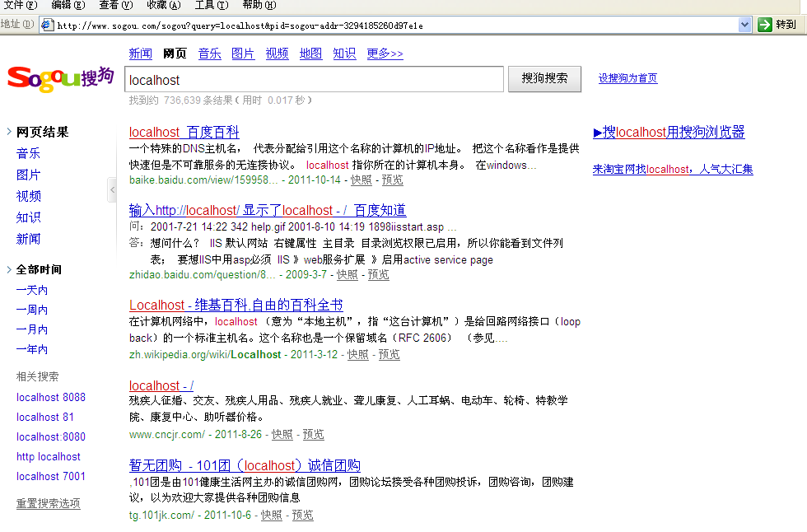Select 音乐 in the left sidebar
The image size is (807, 532).
point(28,153)
